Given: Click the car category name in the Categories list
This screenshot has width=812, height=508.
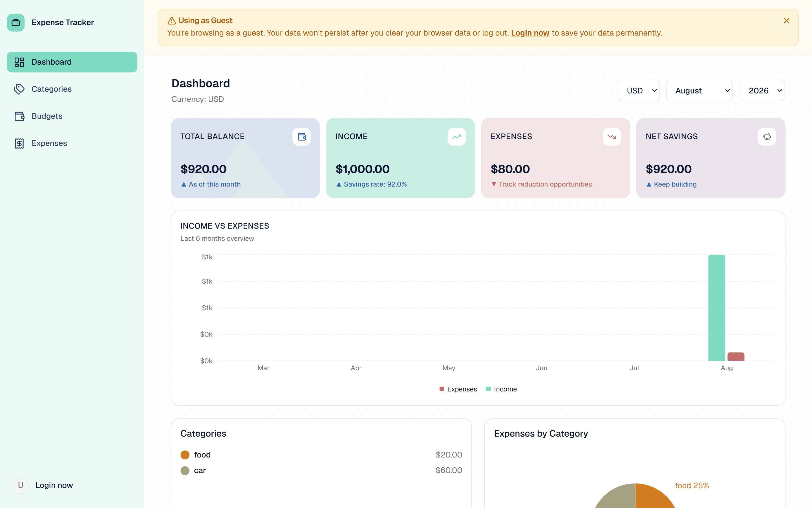Looking at the screenshot, I should pyautogui.click(x=200, y=470).
